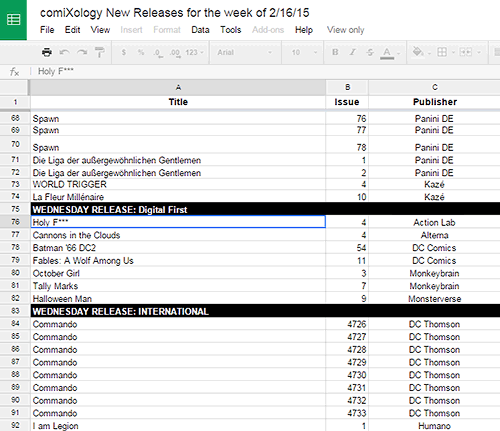Select the Action Lab publisher cell

pyautogui.click(x=435, y=222)
